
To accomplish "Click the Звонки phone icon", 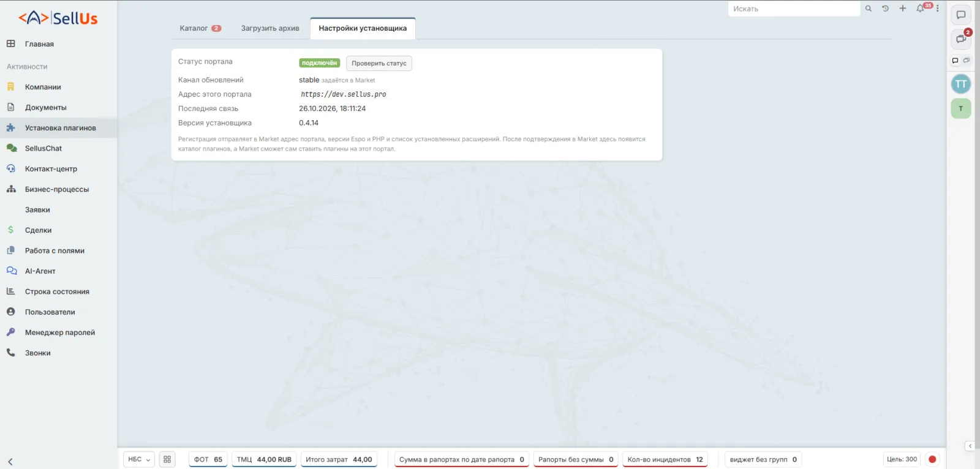I will (x=10, y=353).
